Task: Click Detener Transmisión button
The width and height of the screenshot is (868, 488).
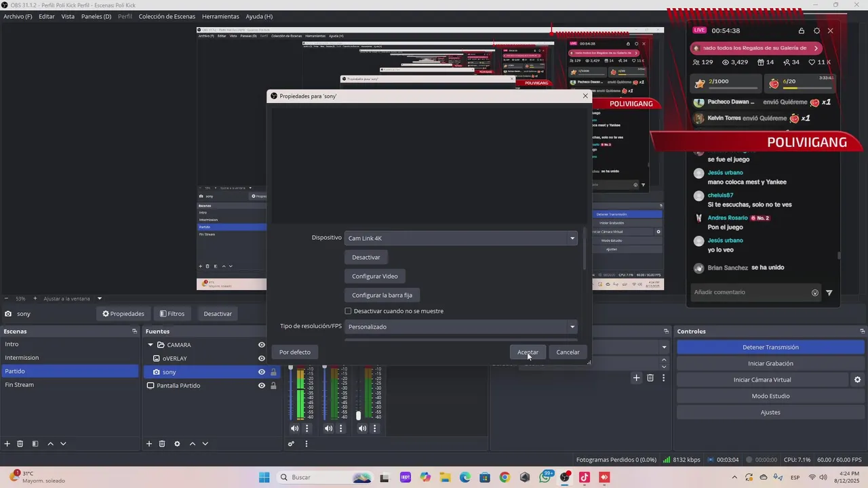Action: [770, 347]
